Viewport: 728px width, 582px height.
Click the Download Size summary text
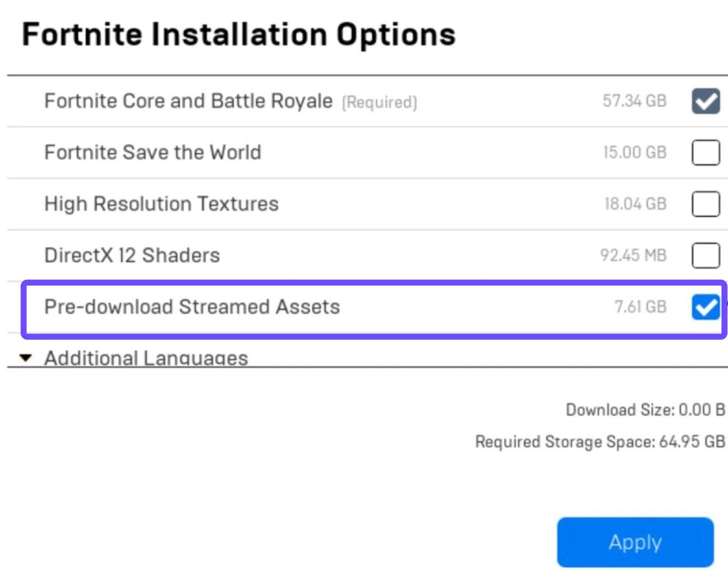645,410
